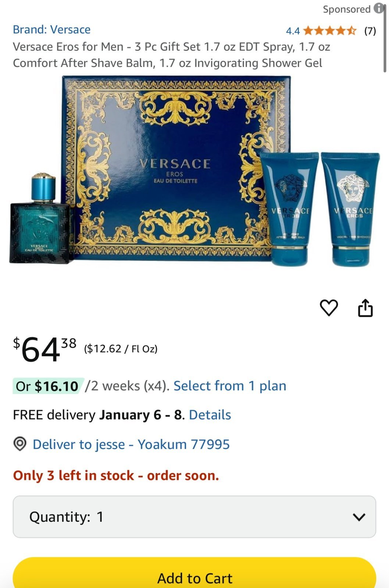
Task: Change Deliver to jesse - Yoakum address
Action: 131,444
